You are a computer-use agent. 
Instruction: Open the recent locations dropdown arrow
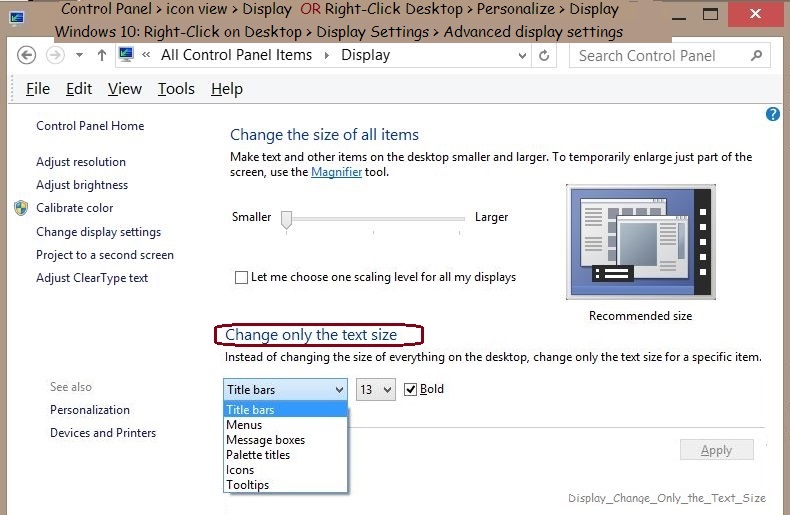pos(79,55)
